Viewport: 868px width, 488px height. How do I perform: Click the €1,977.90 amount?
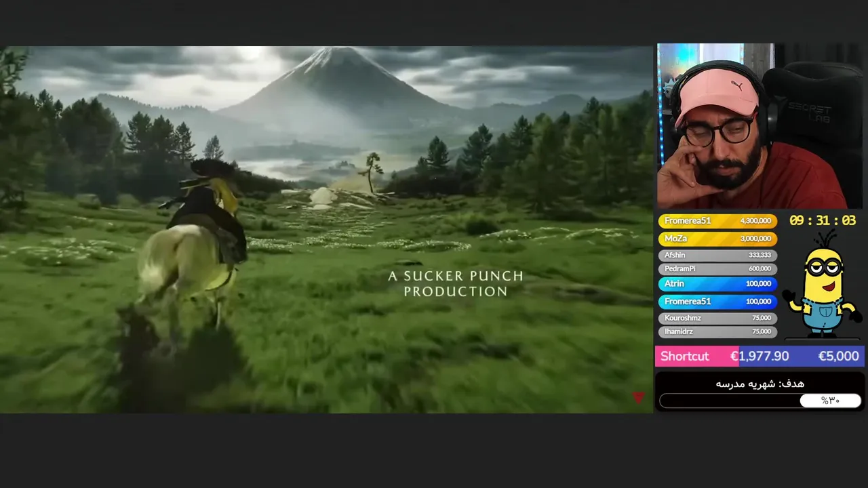(759, 357)
